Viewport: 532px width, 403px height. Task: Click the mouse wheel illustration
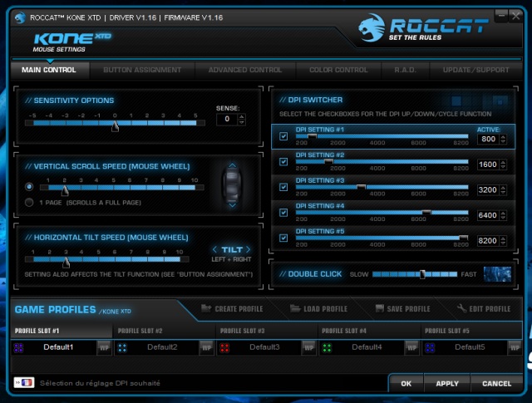[233, 185]
